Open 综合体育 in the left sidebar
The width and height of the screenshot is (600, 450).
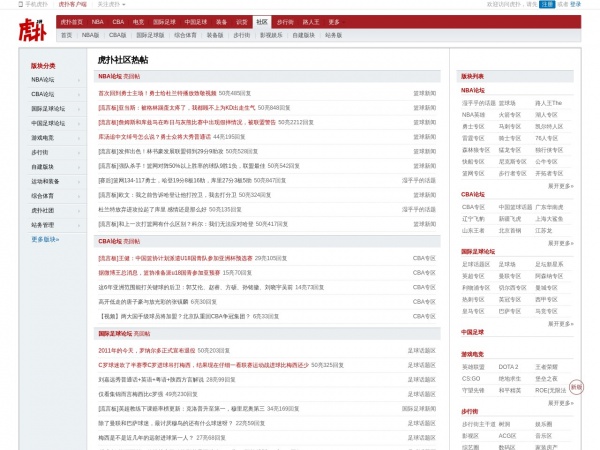pos(42,196)
